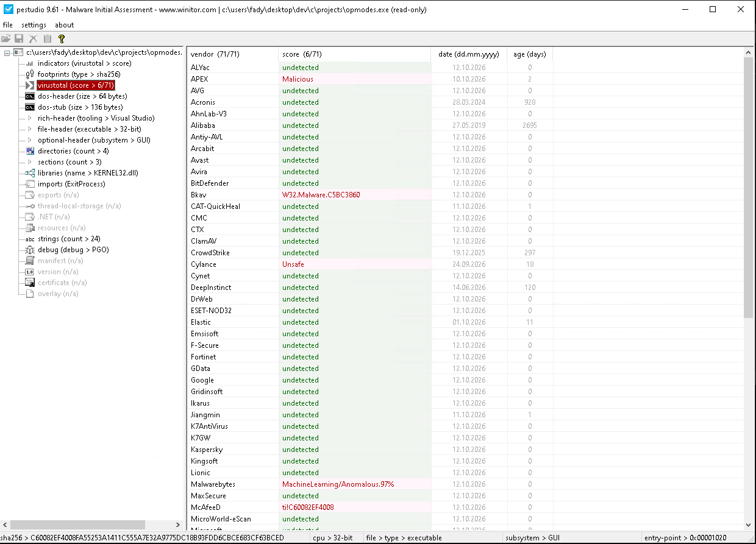The height and width of the screenshot is (544, 756).
Task: Sort by the date column header
Action: [x=469, y=54]
